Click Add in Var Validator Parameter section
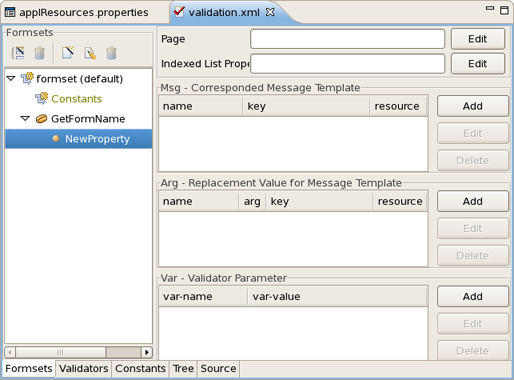Viewport: 514px width, 380px height. 473,296
